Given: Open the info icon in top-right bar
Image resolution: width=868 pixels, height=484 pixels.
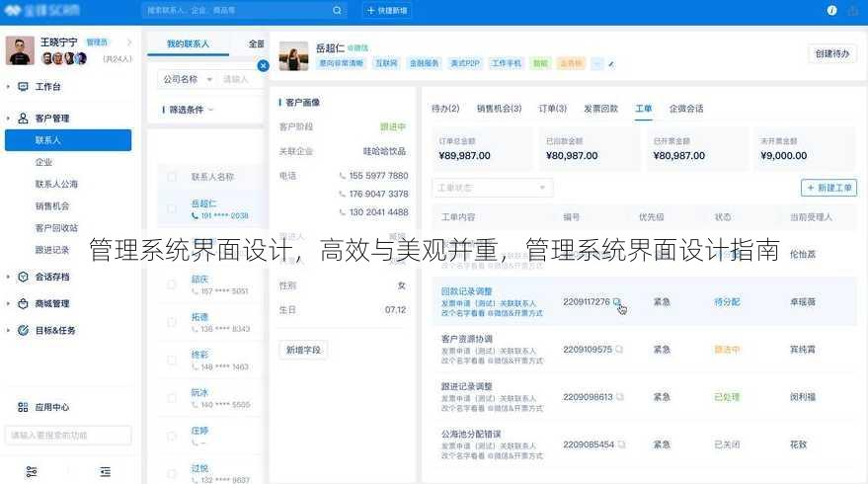Looking at the screenshot, I should (831, 11).
